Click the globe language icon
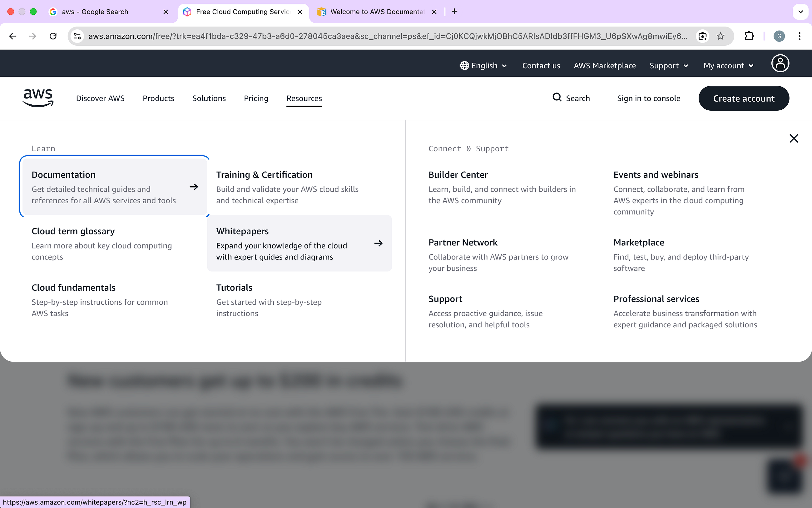812x508 pixels. pos(464,66)
